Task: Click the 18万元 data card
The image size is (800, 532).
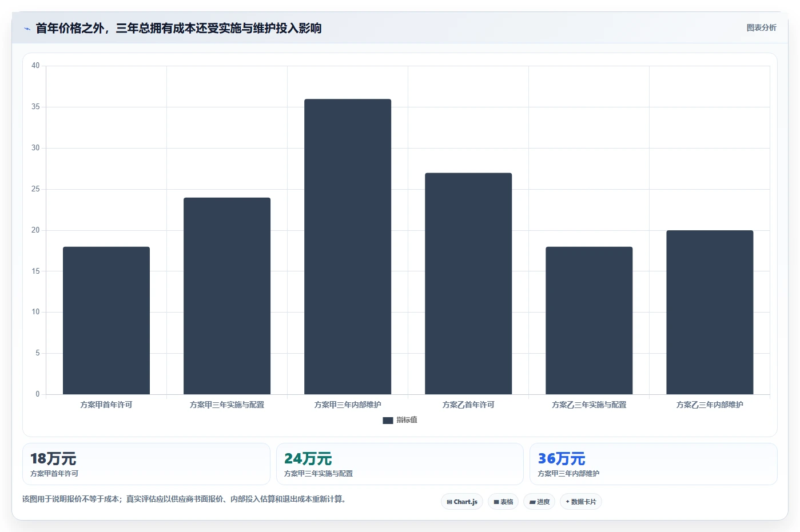Action: 146,464
